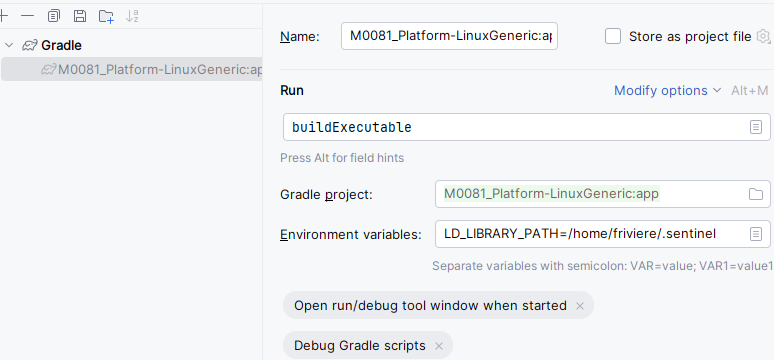Edit the buildExecutable tasks field

527,127
